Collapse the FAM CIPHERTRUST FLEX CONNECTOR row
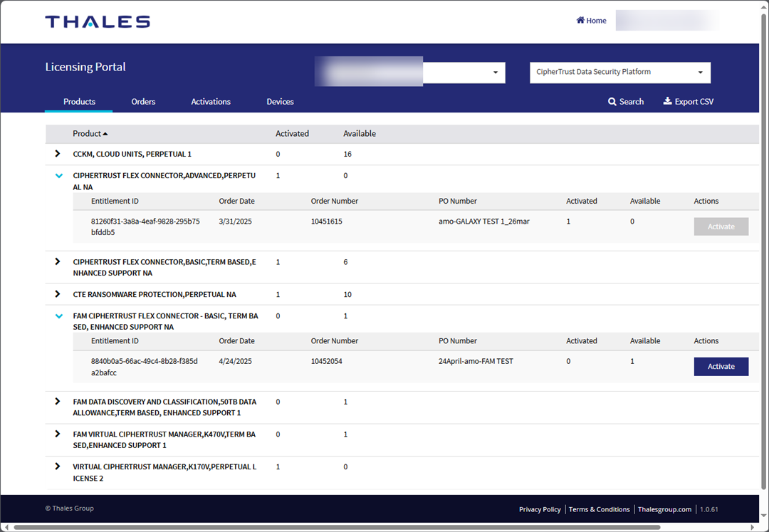Image resolution: width=769 pixels, height=532 pixels. pyautogui.click(x=58, y=315)
